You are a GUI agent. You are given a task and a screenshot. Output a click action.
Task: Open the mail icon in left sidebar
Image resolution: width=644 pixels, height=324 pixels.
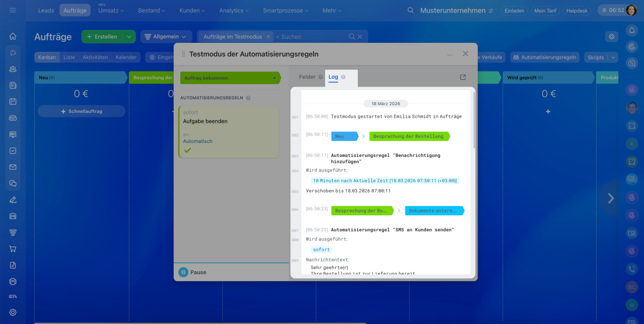13,167
